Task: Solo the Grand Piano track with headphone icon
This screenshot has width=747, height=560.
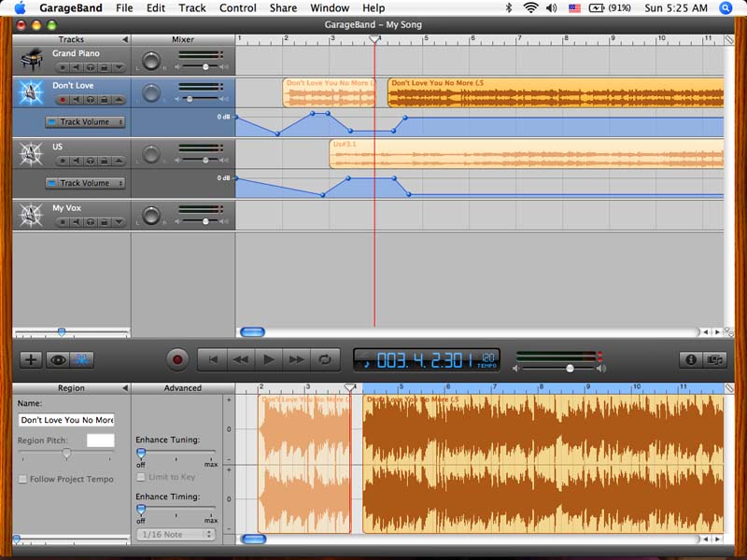Action: (x=90, y=67)
